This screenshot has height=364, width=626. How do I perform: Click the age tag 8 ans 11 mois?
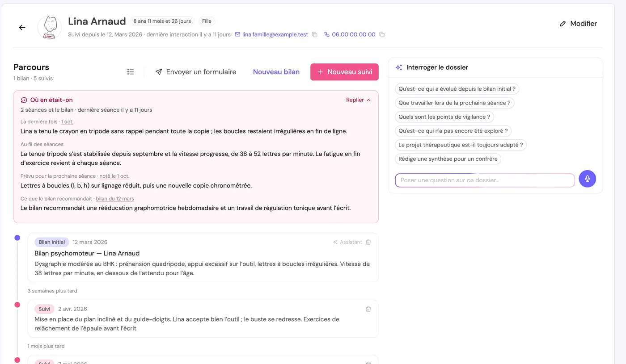click(x=162, y=21)
